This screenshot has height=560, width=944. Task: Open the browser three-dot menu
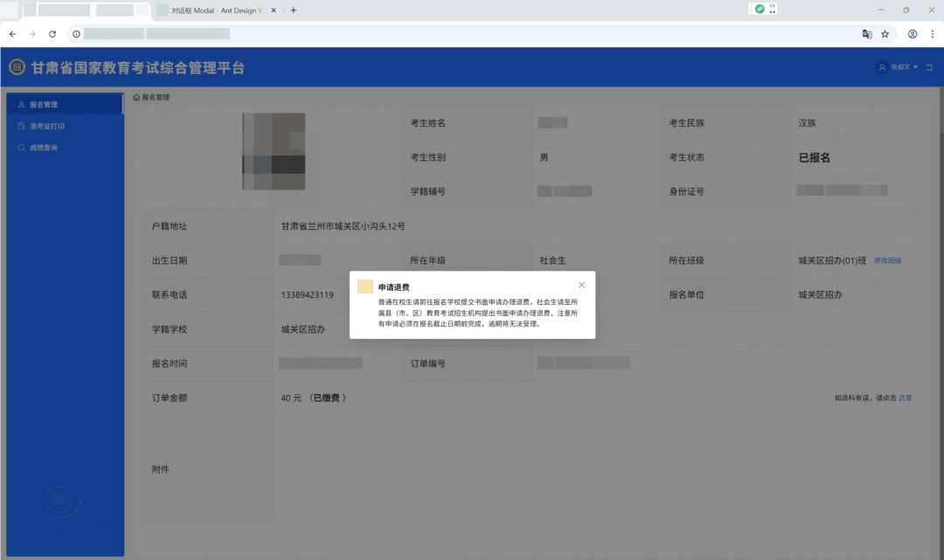coord(934,34)
